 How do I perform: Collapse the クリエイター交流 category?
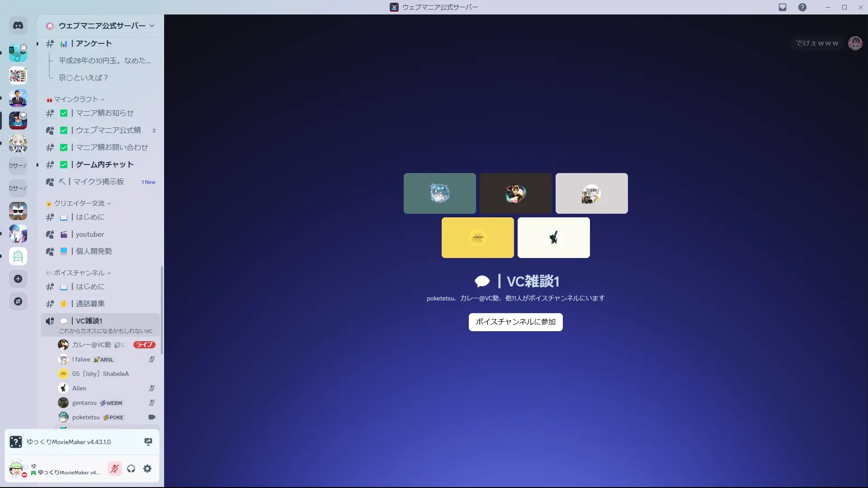(x=79, y=203)
